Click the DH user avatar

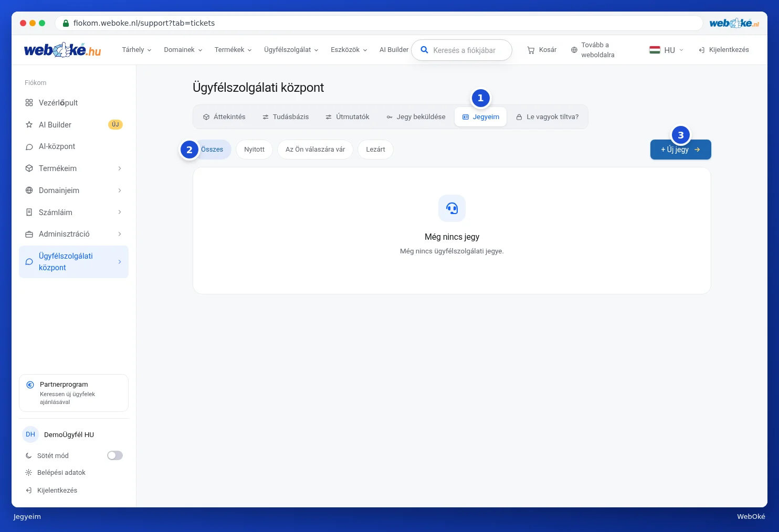pos(30,434)
